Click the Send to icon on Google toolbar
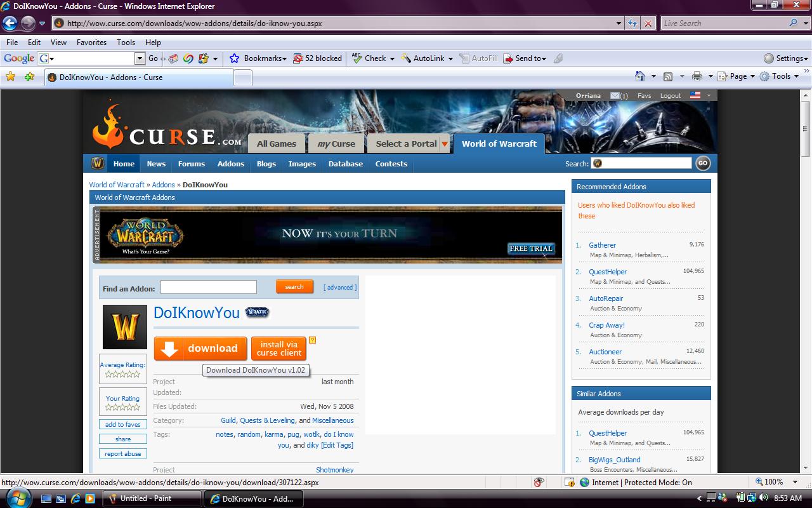 [x=507, y=58]
